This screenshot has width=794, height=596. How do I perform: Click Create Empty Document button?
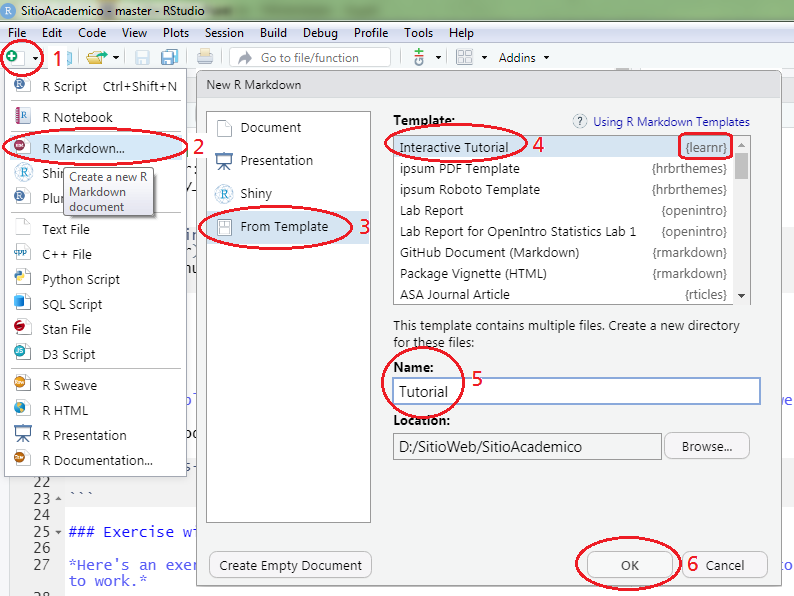point(290,565)
